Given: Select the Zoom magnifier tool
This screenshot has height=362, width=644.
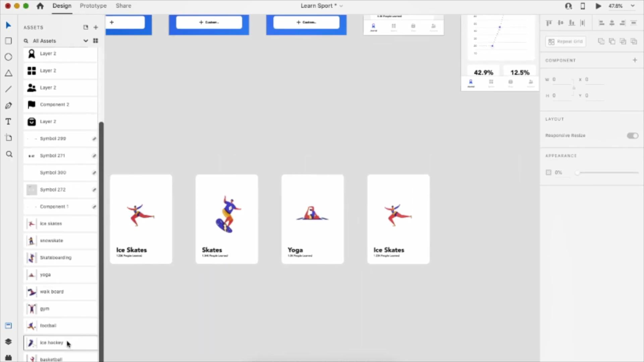Looking at the screenshot, I should 9,154.
